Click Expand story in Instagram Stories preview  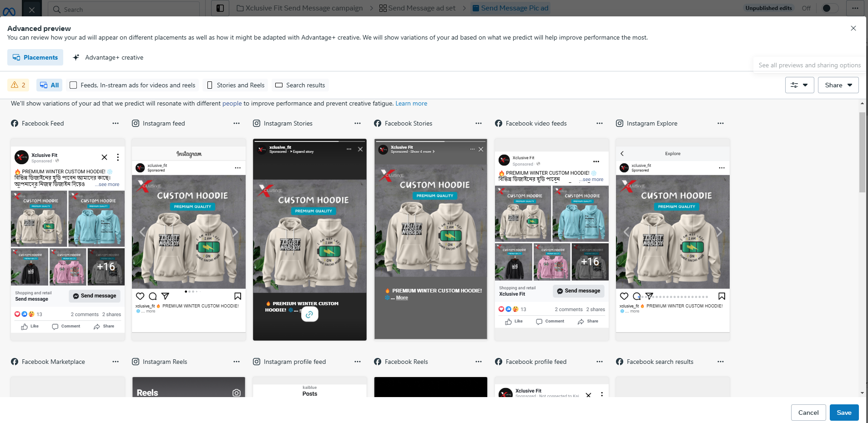coord(303,152)
